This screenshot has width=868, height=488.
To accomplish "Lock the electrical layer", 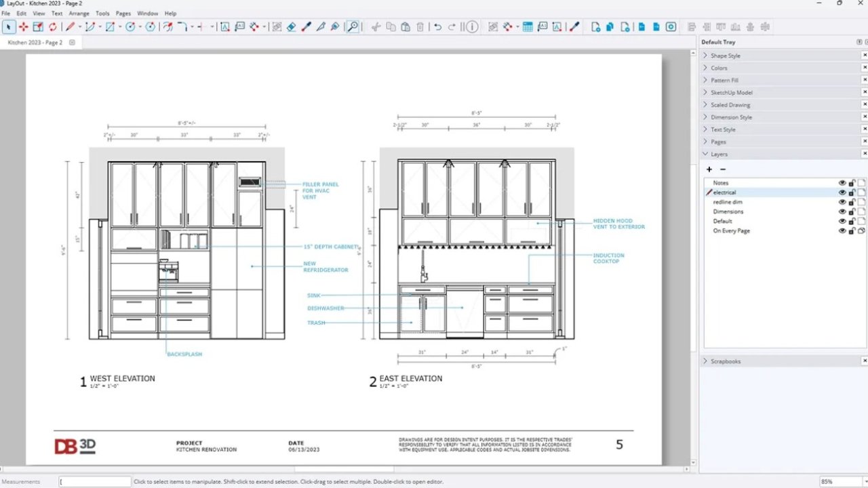I will click(x=852, y=192).
